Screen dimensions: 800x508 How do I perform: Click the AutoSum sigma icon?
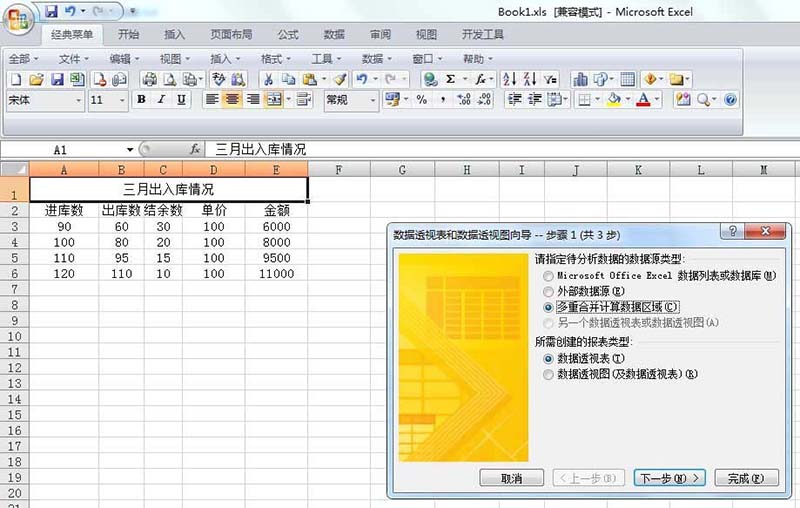pos(451,79)
